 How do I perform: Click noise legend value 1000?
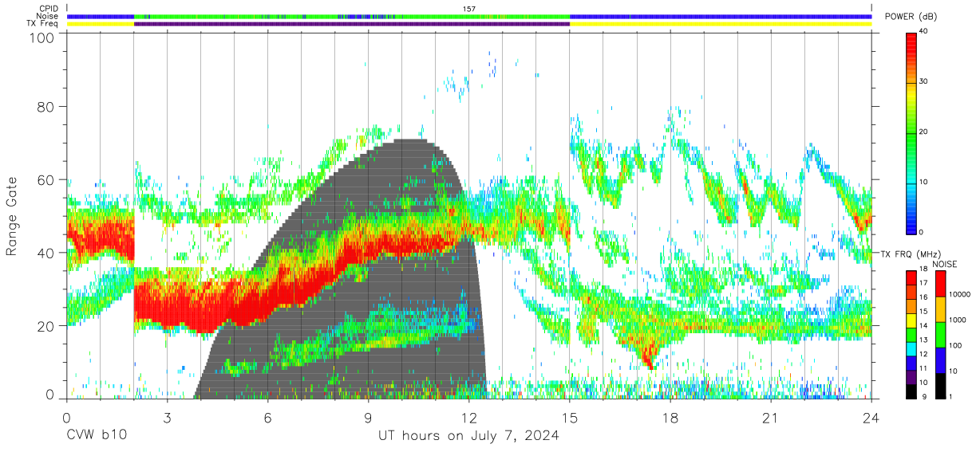point(958,320)
